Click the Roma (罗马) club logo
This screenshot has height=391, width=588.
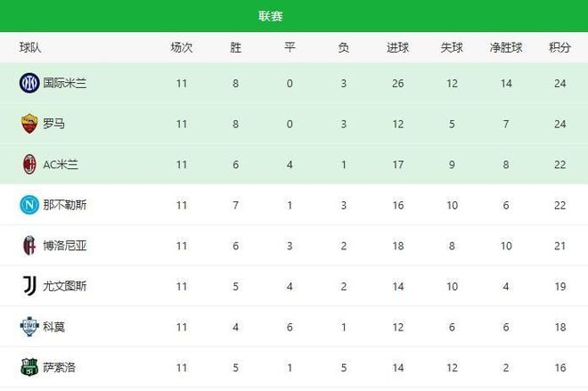pyautogui.click(x=29, y=124)
